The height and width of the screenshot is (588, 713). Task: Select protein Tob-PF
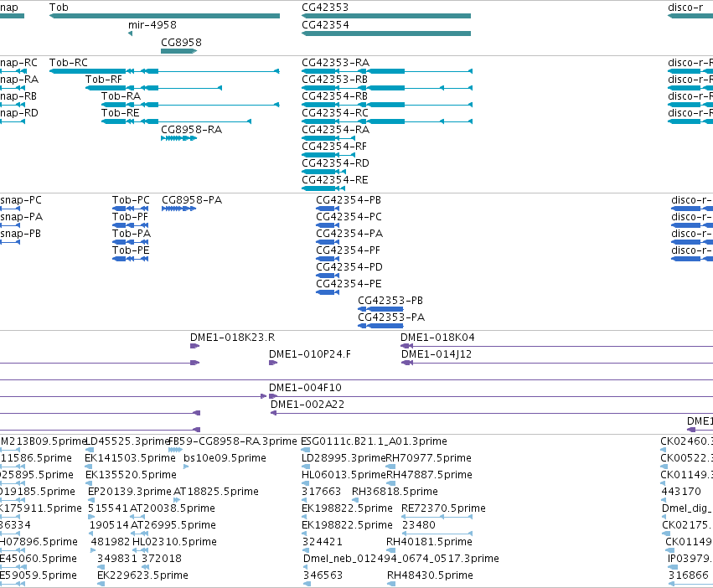[x=131, y=217]
